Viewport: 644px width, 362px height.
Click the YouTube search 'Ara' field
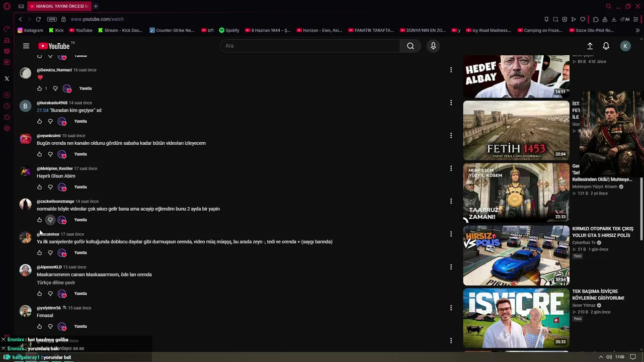[310, 46]
